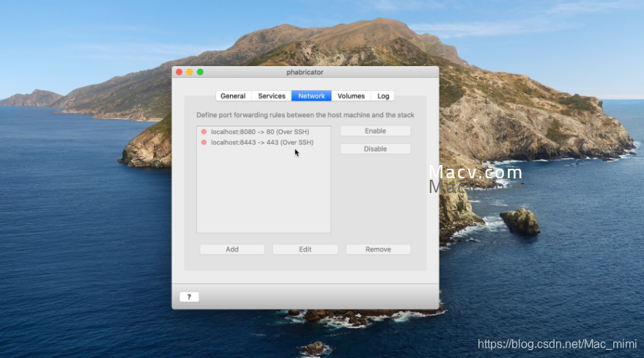644x358 pixels.
Task: Select the localhost:8443 -> 443 rule
Action: tap(264, 142)
